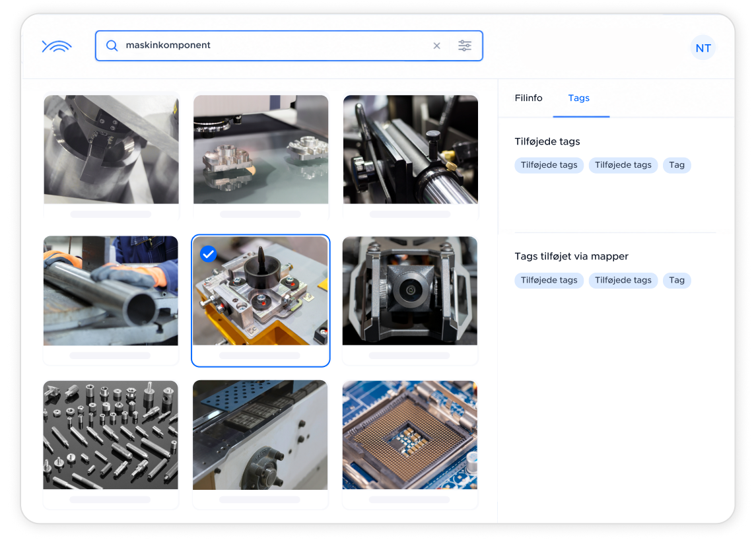Select the milled aluminum parts thumbnail
The width and height of the screenshot is (756, 540).
[261, 149]
